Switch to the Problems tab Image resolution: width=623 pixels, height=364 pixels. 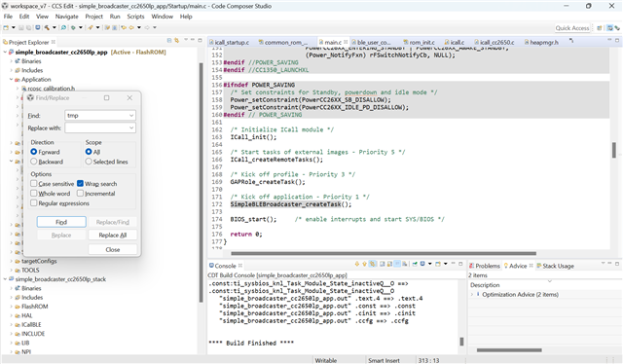[x=485, y=266]
